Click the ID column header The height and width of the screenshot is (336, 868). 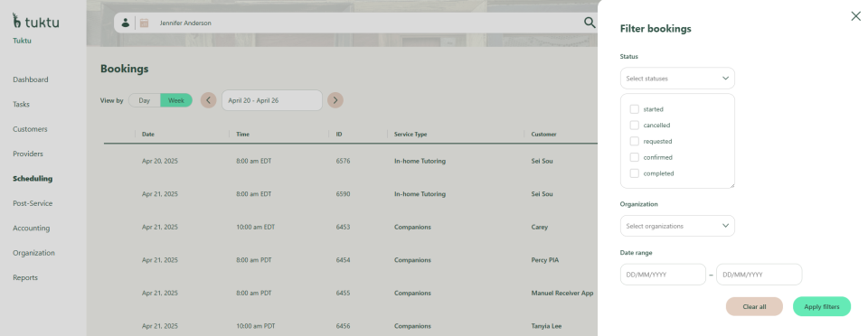[x=339, y=135]
